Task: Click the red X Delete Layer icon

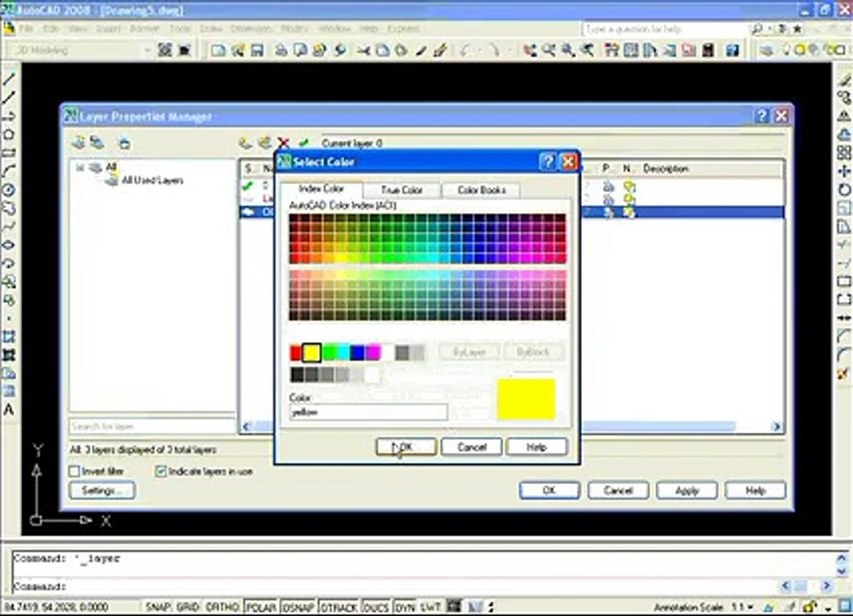Action: coord(283,143)
